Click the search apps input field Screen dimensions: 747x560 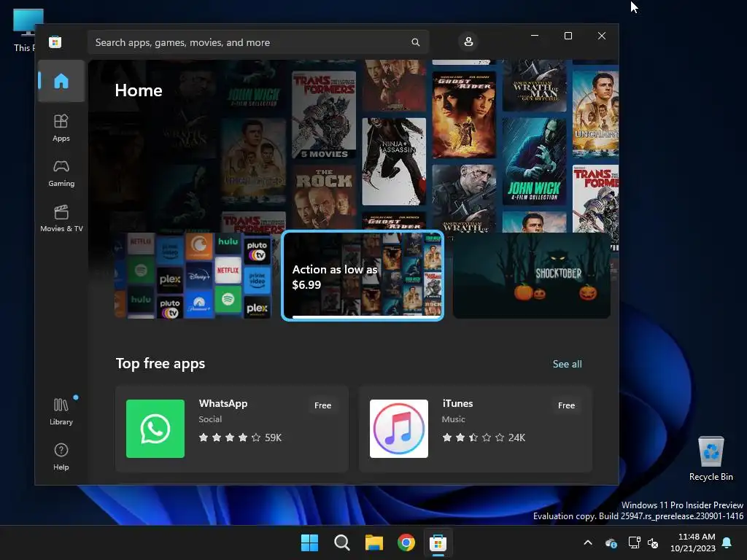[258, 42]
